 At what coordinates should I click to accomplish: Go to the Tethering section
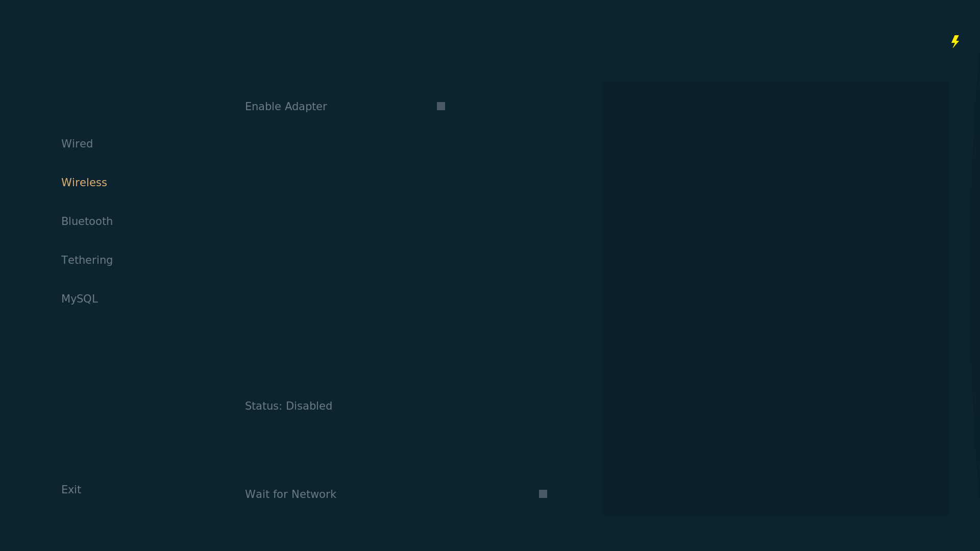pos(87,260)
